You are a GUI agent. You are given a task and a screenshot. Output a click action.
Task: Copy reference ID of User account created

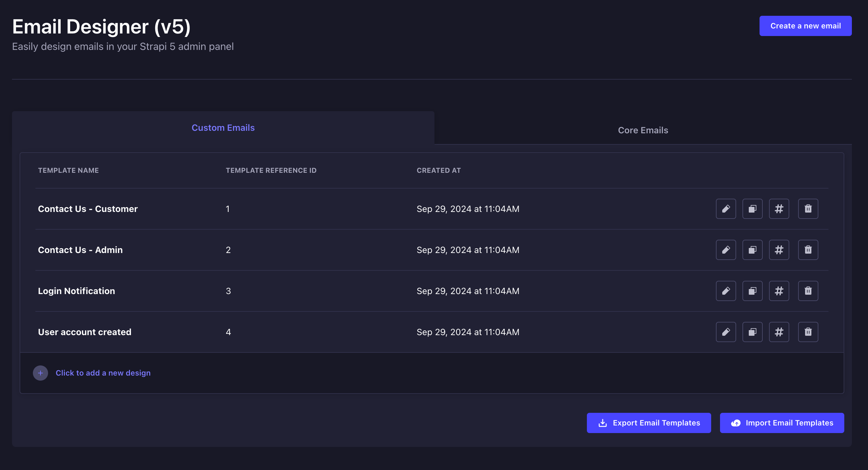[779, 332]
